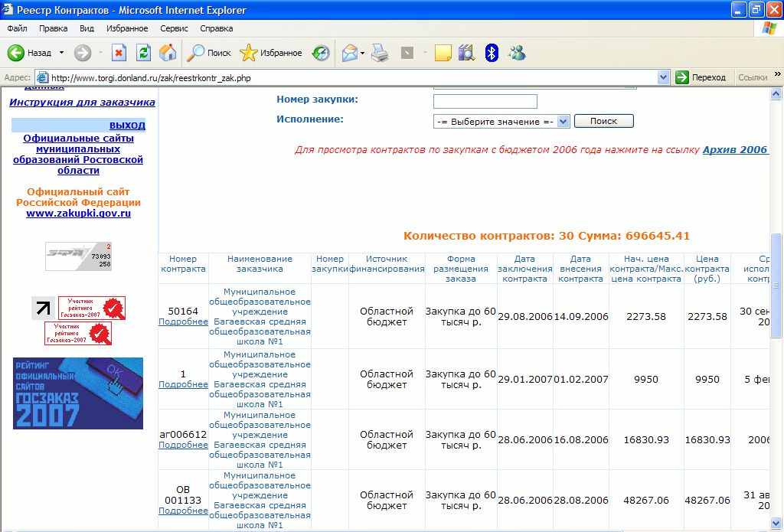This screenshot has height=532, width=784.
Task: Expand the address bar dropdown arrow
Action: [663, 77]
